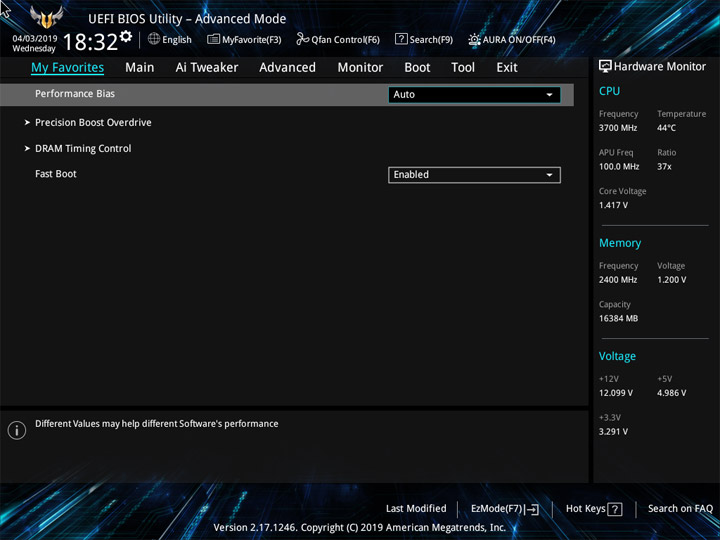Click +3.3V reading 3.291 V
Screen dimensions: 720x540
[613, 431]
